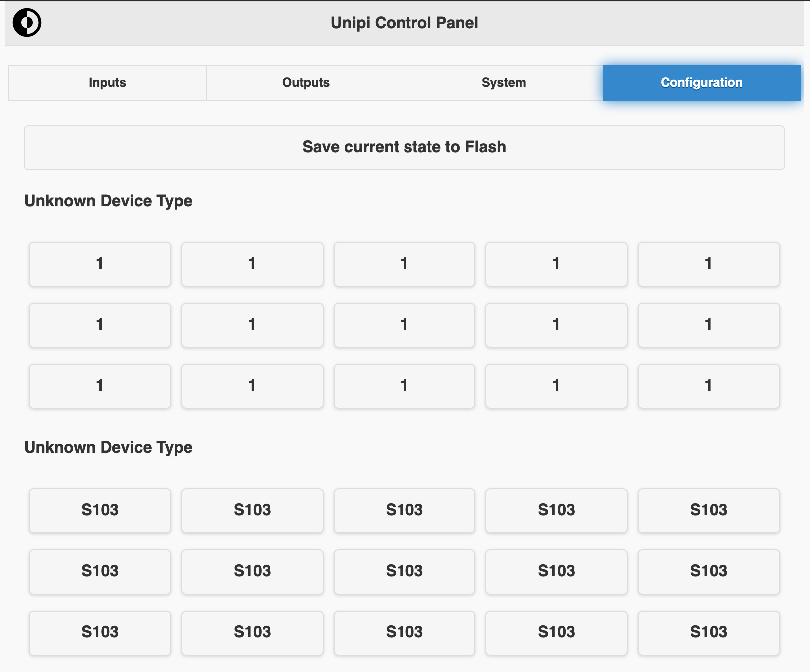810x672 pixels.
Task: Select the last "1" button in the top row
Action: pos(708,264)
